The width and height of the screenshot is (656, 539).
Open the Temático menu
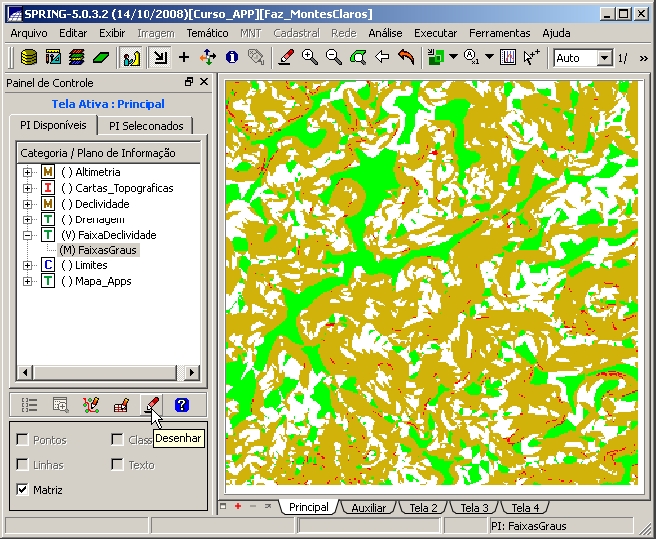(207, 33)
